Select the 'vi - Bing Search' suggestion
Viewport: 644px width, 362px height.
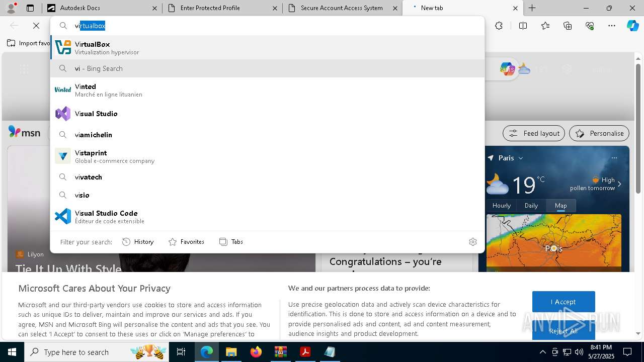click(x=267, y=68)
